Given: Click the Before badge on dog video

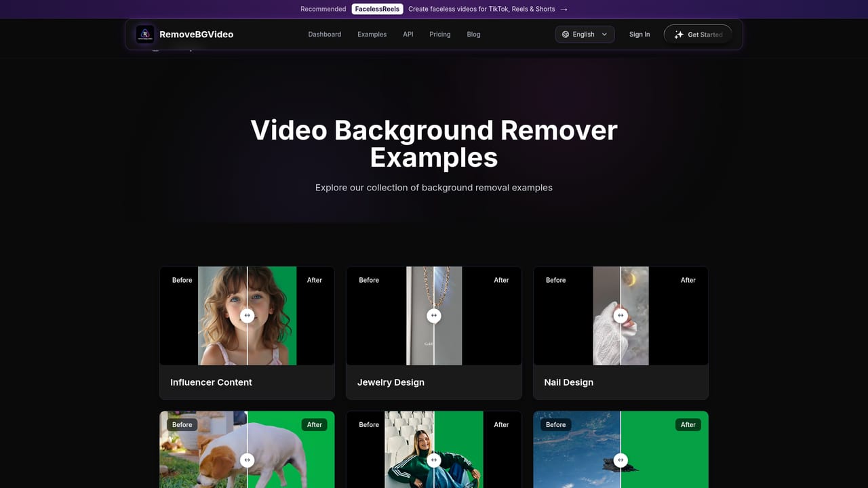Looking at the screenshot, I should click(182, 425).
